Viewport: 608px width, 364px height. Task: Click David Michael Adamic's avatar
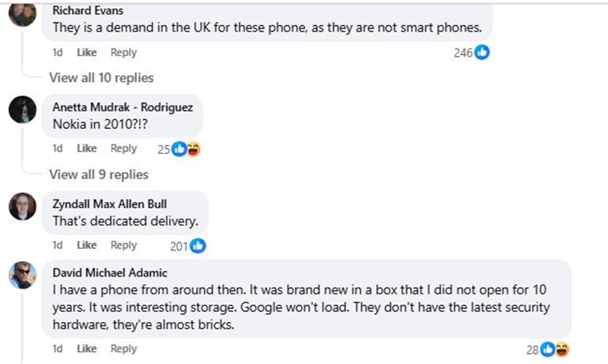click(23, 276)
